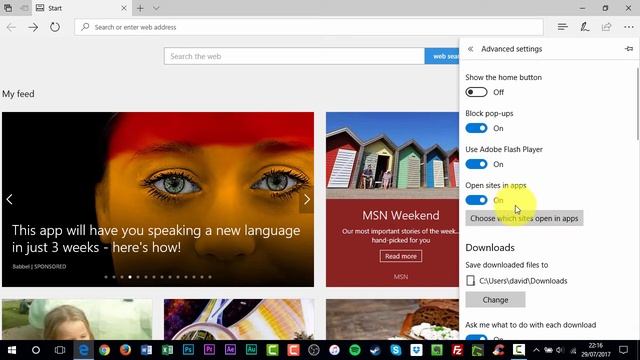The image size is (640, 360).
Task: Toggle Block pop-ups switch
Action: [x=476, y=128]
